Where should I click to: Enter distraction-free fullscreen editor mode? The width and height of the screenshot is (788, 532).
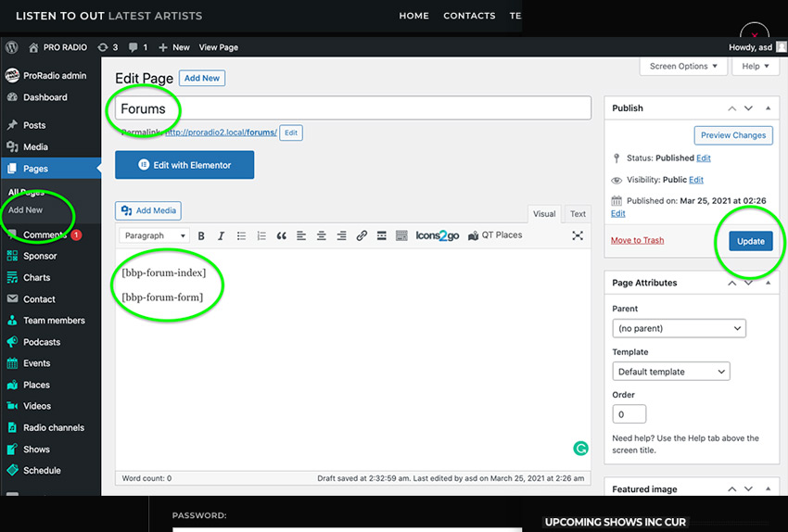[x=578, y=236]
